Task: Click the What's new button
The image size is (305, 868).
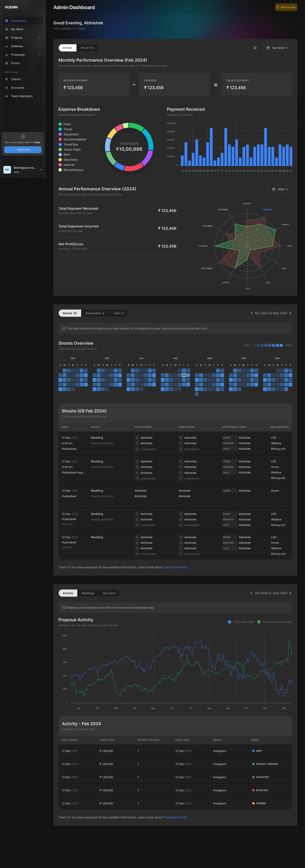Action: (286, 7)
